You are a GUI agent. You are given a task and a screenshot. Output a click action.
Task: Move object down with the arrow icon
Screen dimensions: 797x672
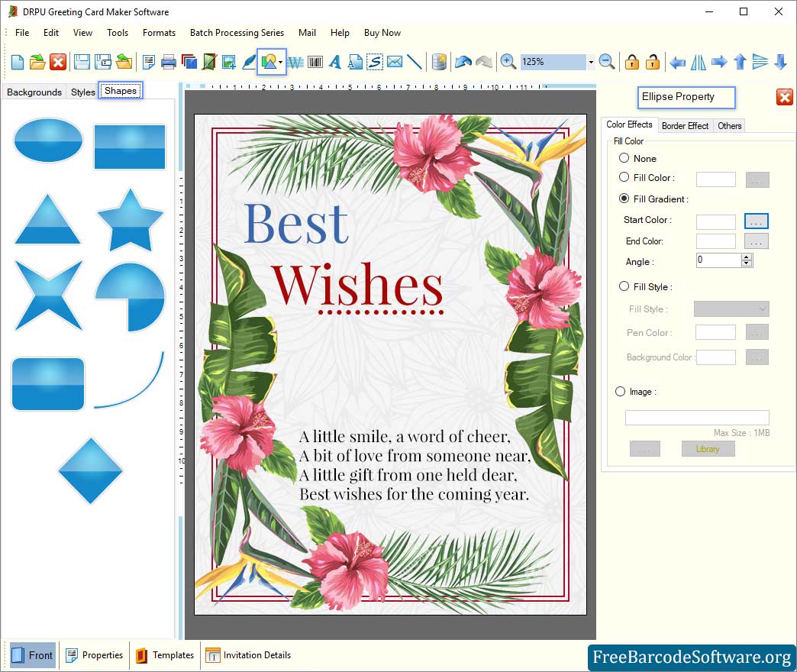(x=781, y=62)
